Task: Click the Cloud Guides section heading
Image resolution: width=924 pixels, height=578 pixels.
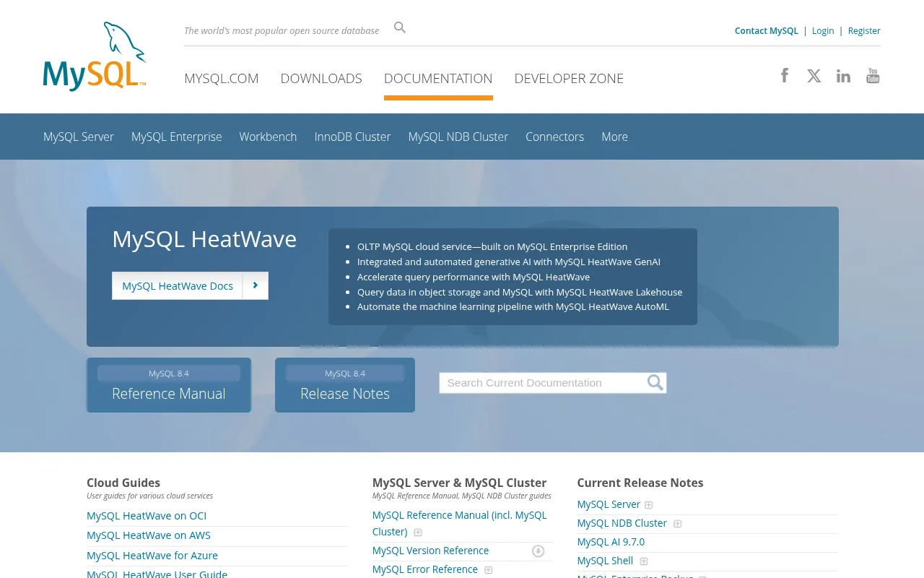Action: tap(123, 483)
